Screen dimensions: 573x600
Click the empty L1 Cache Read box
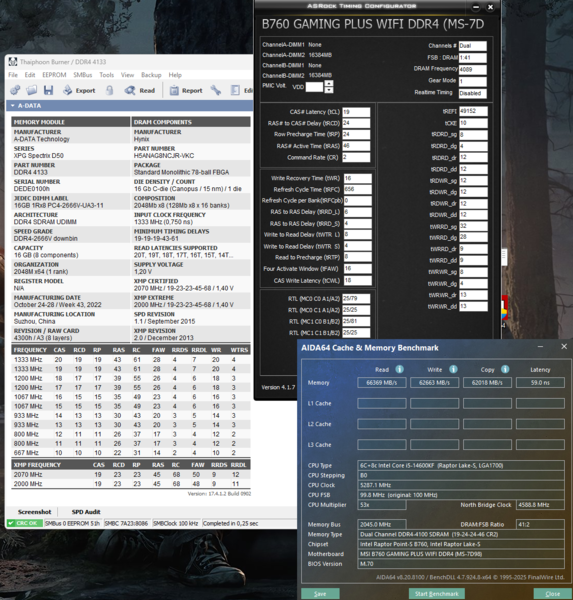(382, 403)
